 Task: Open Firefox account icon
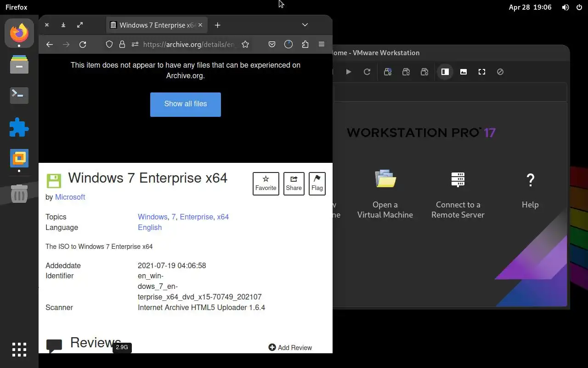pyautogui.click(x=288, y=44)
